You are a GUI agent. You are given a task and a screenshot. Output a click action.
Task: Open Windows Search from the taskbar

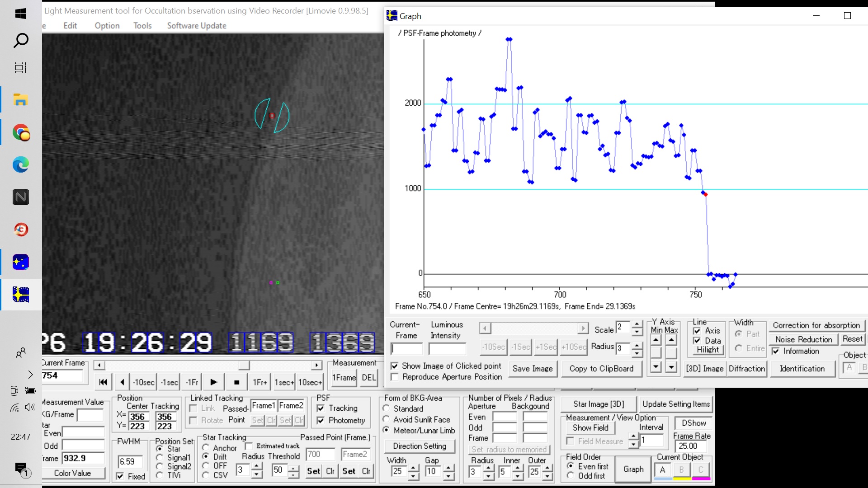(21, 41)
